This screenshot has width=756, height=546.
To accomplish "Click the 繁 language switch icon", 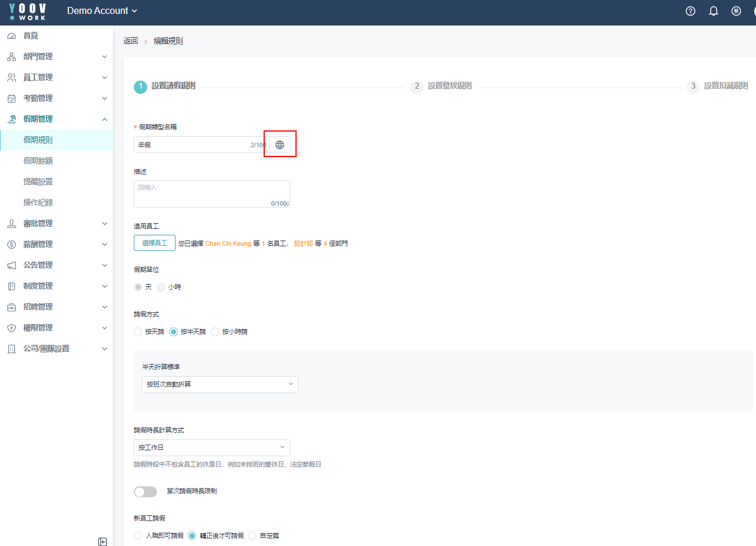I will tap(736, 11).
